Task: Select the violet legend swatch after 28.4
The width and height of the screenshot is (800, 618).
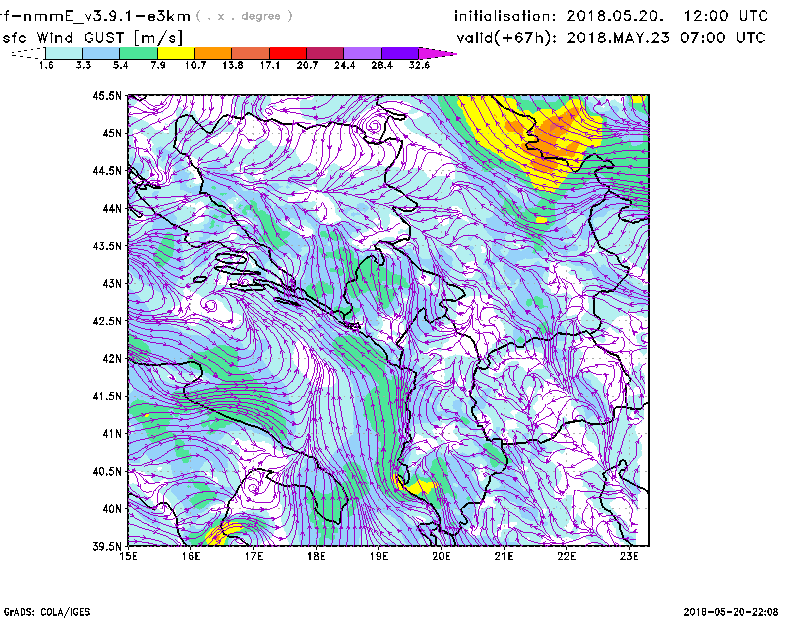Action: coord(400,53)
